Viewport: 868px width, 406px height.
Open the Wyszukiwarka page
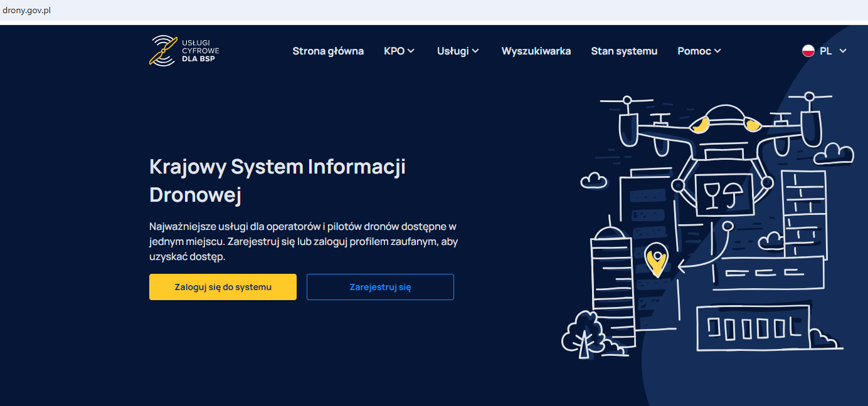click(536, 51)
